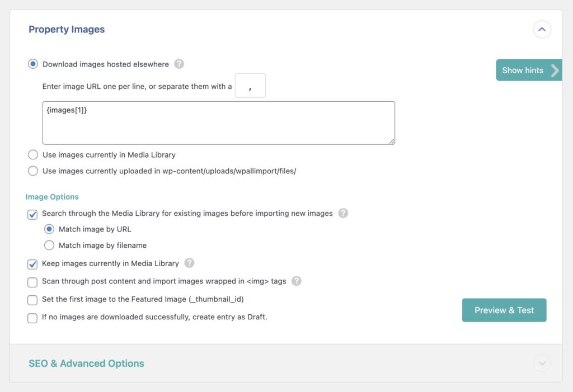Select images uploaded in wpallimport/files option
The height and width of the screenshot is (392, 573).
pyautogui.click(x=33, y=171)
